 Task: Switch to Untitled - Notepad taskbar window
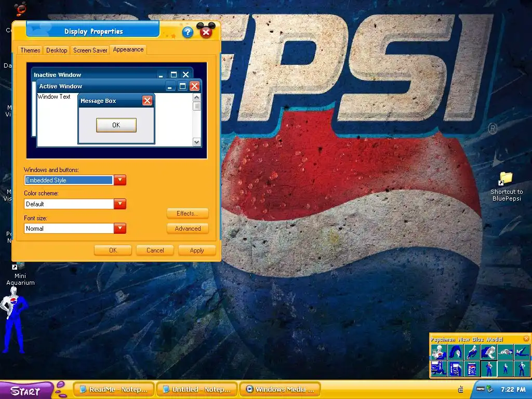(x=197, y=390)
